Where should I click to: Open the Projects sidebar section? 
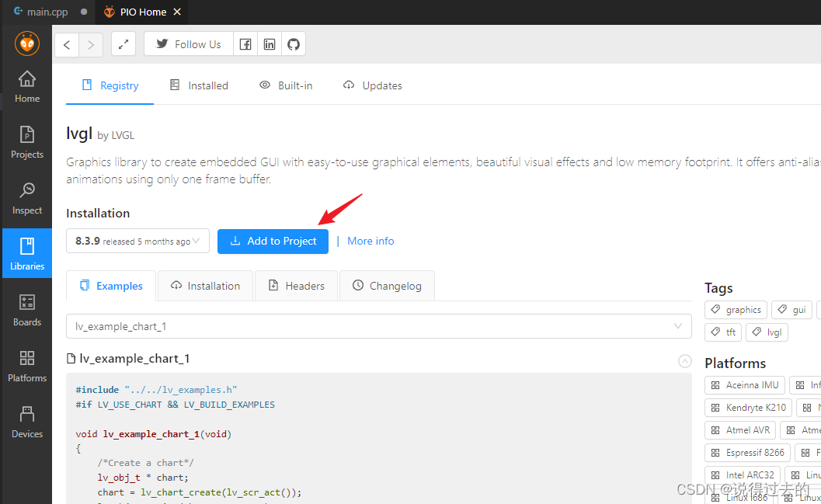click(x=26, y=142)
